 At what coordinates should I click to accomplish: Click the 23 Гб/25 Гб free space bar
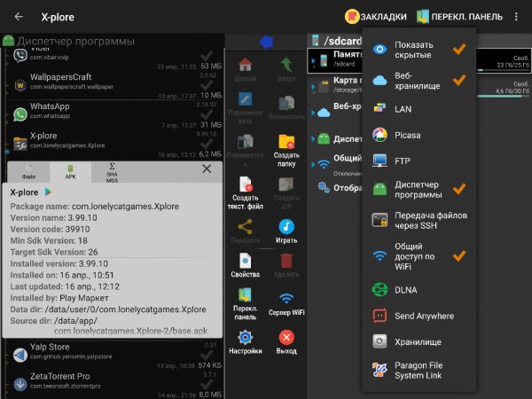[x=504, y=70]
